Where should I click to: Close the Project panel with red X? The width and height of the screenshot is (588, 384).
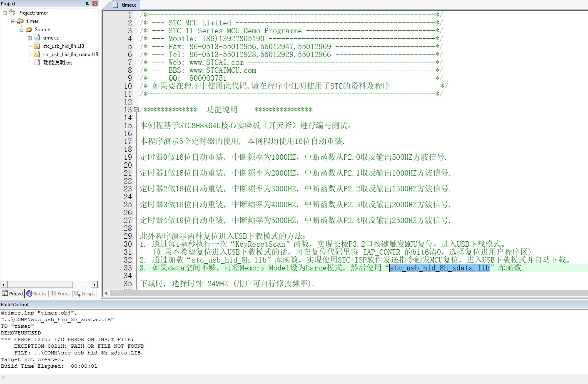[95, 3]
